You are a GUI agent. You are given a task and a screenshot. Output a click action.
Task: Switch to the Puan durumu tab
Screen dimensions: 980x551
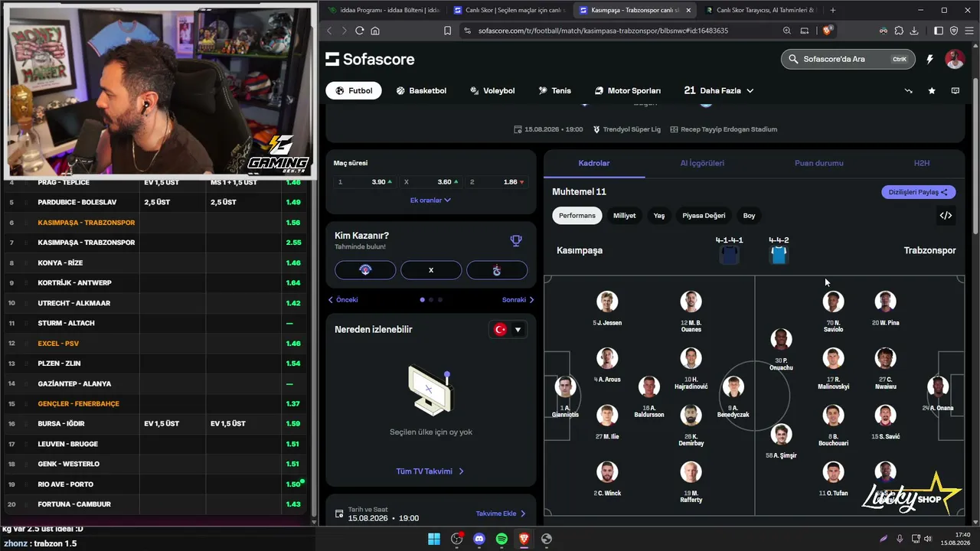[819, 163]
